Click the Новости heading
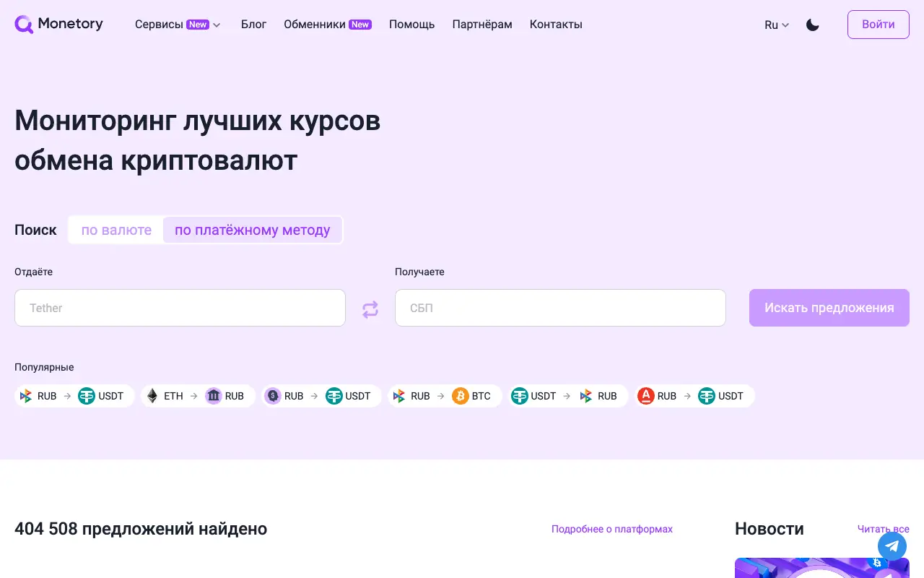This screenshot has height=578, width=924. (770, 529)
